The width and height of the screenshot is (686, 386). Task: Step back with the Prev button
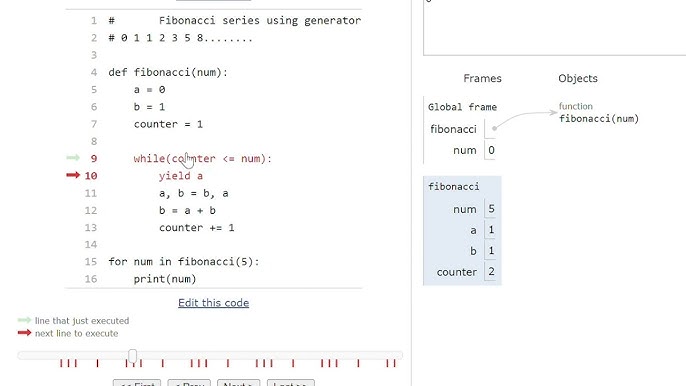coord(189,383)
